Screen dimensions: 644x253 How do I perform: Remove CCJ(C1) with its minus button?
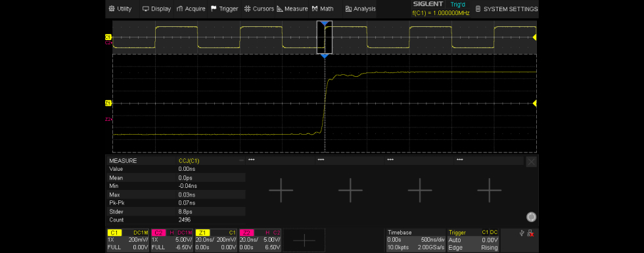pos(242,160)
